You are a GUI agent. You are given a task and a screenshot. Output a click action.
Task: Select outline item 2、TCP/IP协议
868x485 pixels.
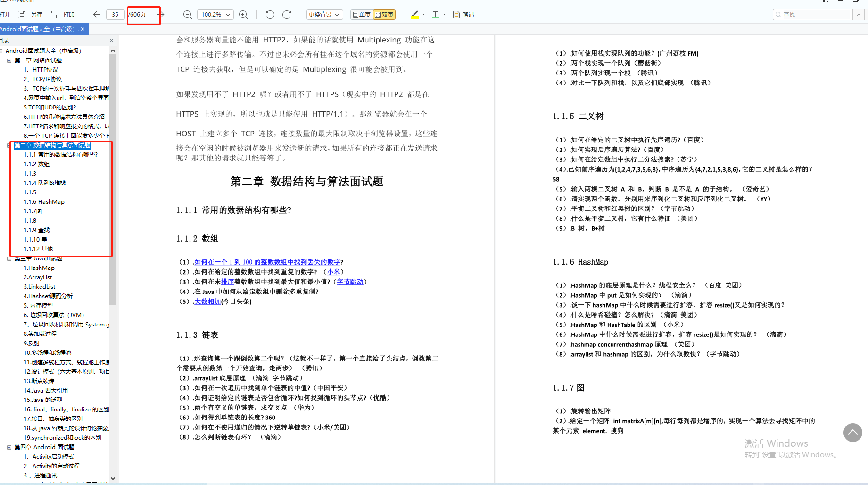(x=43, y=79)
